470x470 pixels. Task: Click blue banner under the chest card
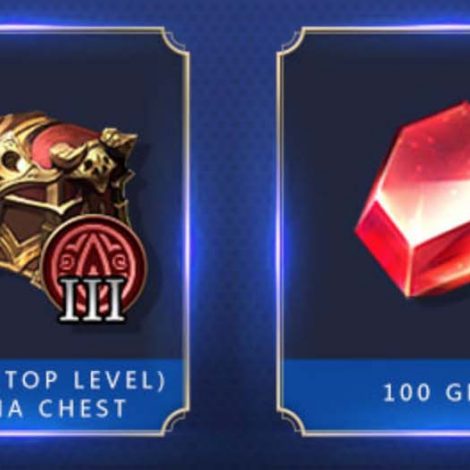pyautogui.click(x=92, y=395)
